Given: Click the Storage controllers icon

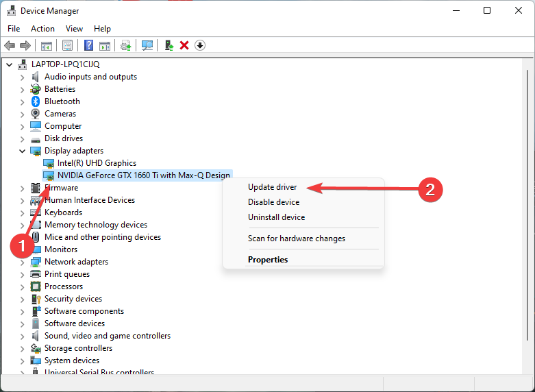Looking at the screenshot, I should point(36,348).
